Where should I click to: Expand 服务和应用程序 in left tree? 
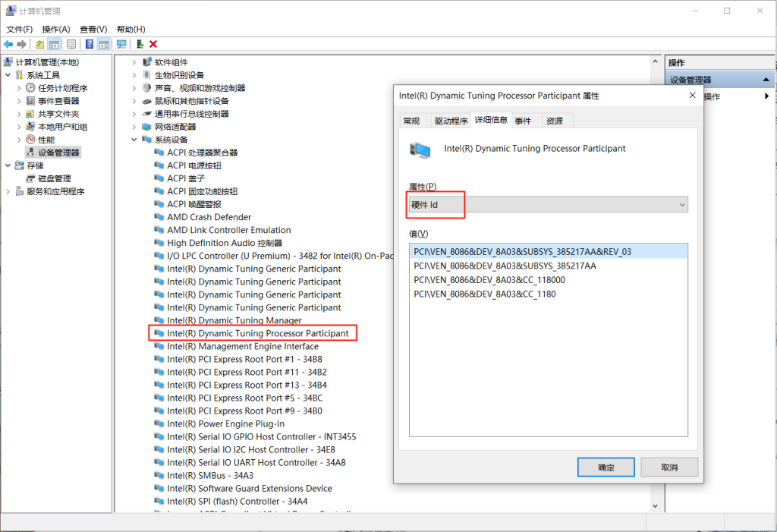8,191
